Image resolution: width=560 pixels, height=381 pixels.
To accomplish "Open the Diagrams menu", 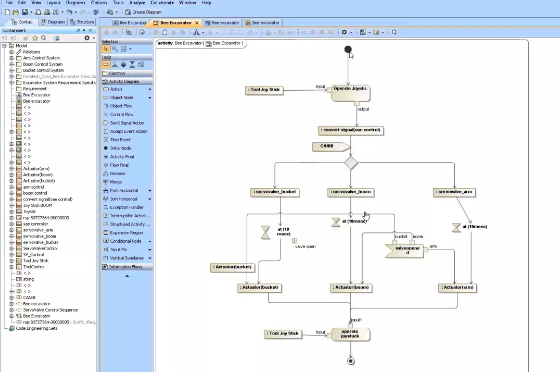I will (x=75, y=2).
